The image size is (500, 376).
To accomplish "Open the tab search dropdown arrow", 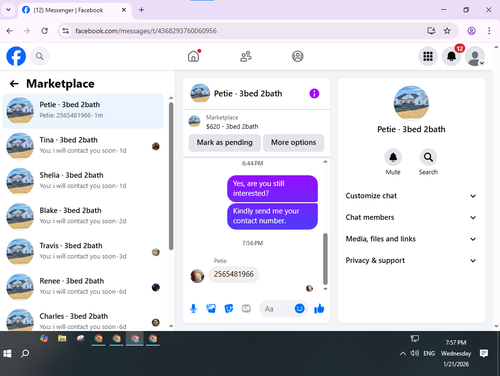I will 8,10.
